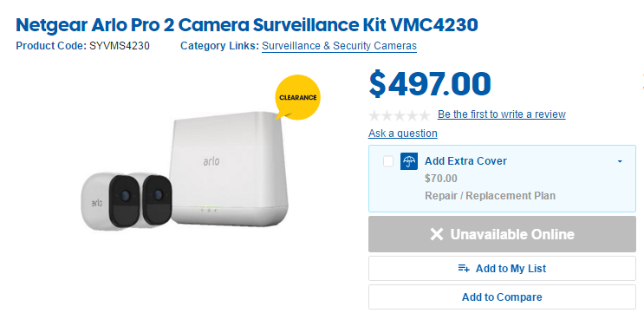Click the arlo logo on base station
644x326 pixels.
211,160
